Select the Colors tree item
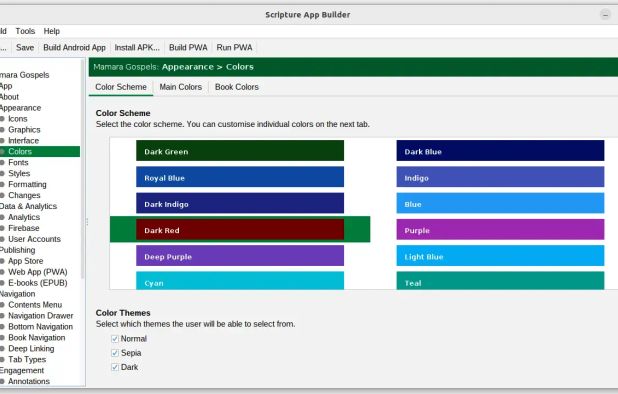This screenshot has height=394, width=618. coord(20,151)
